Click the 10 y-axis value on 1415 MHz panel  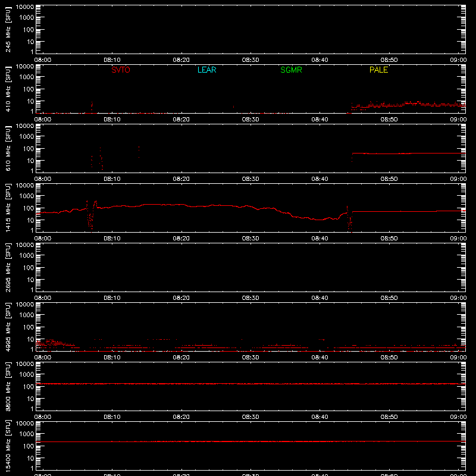point(31,220)
